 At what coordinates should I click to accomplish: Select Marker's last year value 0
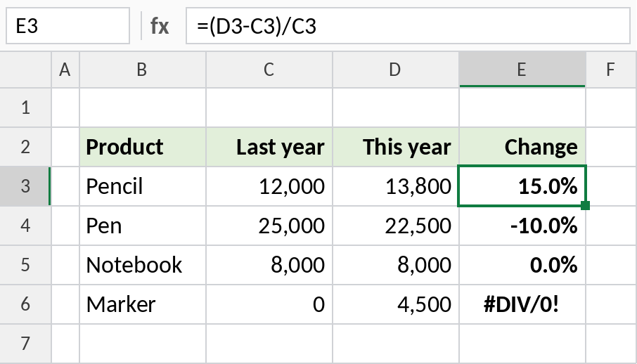click(269, 304)
